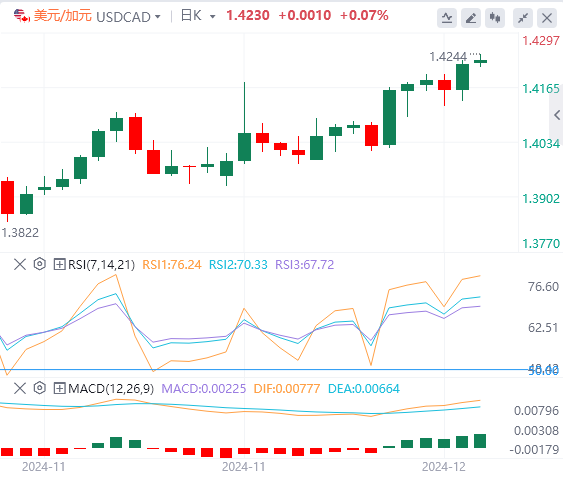
Task: Remove the MACD indicator panel
Action: point(20,389)
